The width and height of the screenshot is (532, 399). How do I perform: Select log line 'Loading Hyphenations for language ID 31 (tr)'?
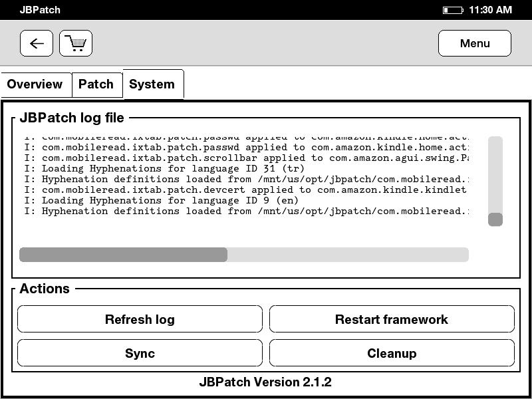coord(164,168)
